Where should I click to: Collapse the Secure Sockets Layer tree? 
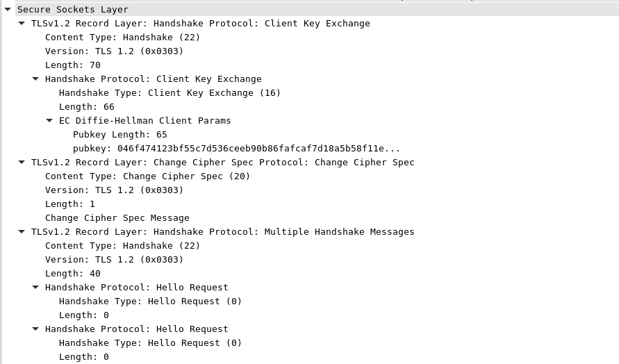[x=8, y=9]
